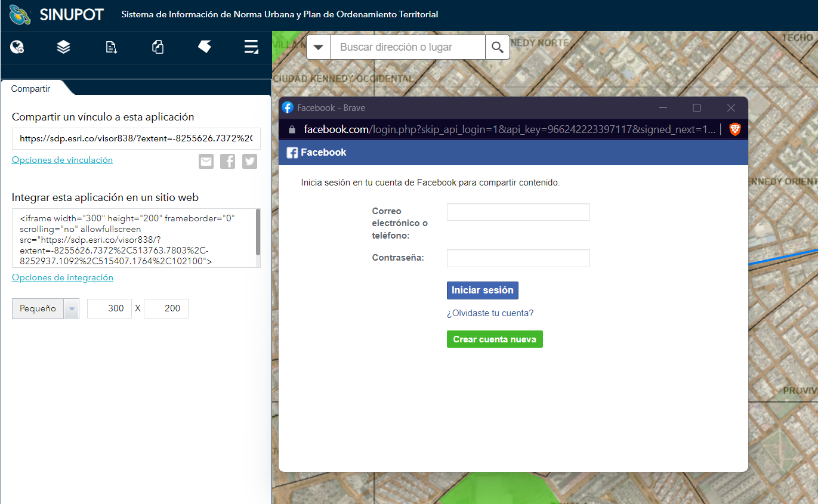Click the 'Facebook - Brave' window title text
Viewport: 818px width, 504px height.
click(x=331, y=108)
